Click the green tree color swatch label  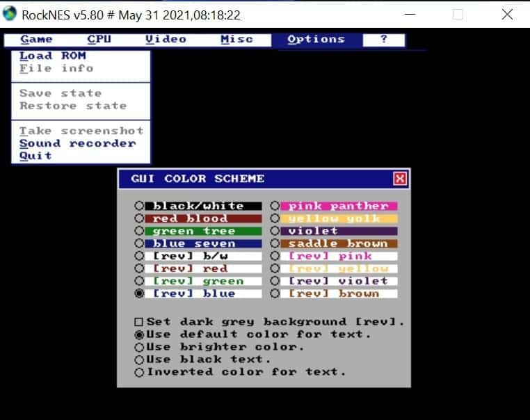203,231
